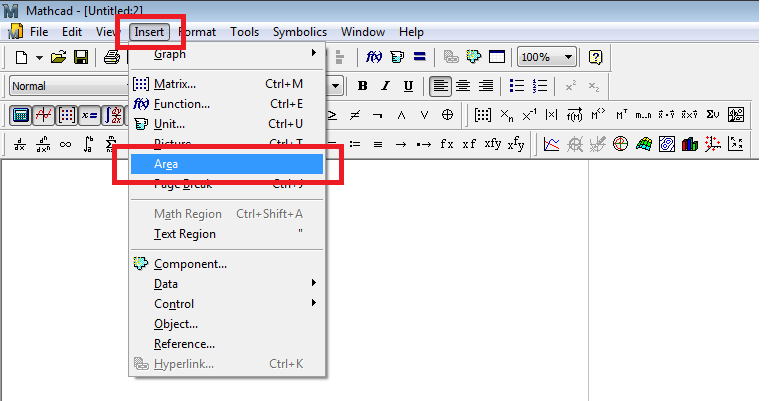
Task: Open the Calculator toolbar palette
Action: [21, 115]
